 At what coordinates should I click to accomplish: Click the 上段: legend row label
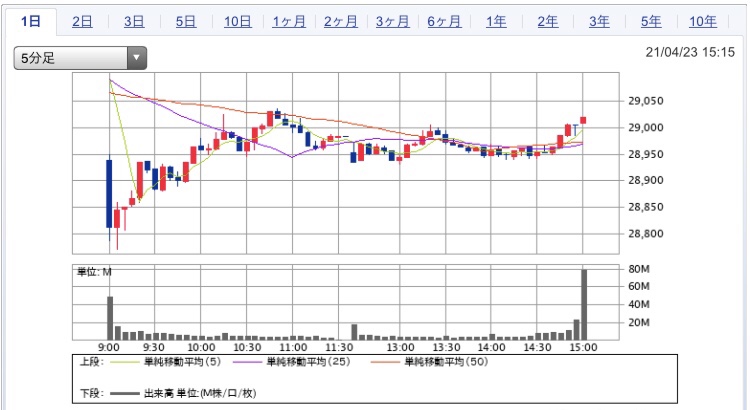click(x=92, y=362)
